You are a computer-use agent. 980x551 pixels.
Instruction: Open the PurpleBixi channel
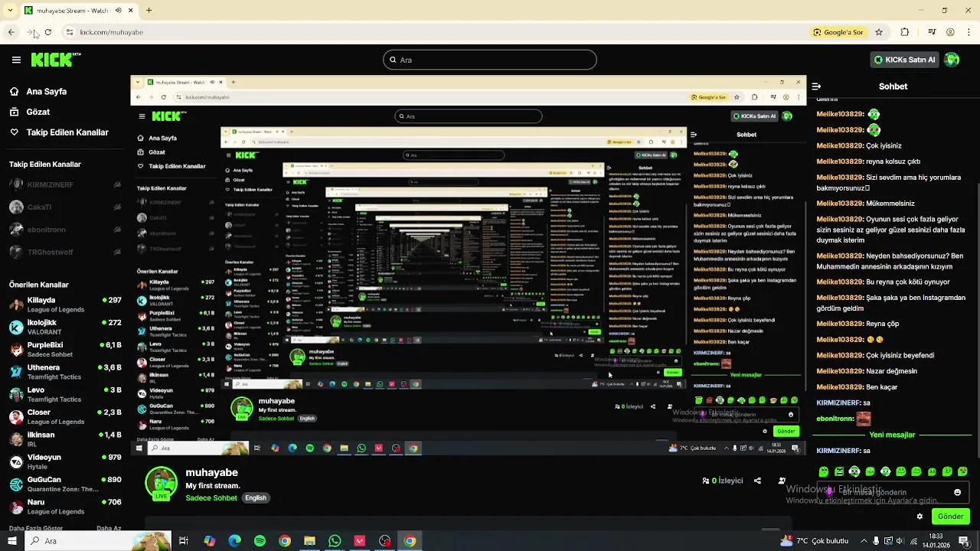(x=65, y=350)
